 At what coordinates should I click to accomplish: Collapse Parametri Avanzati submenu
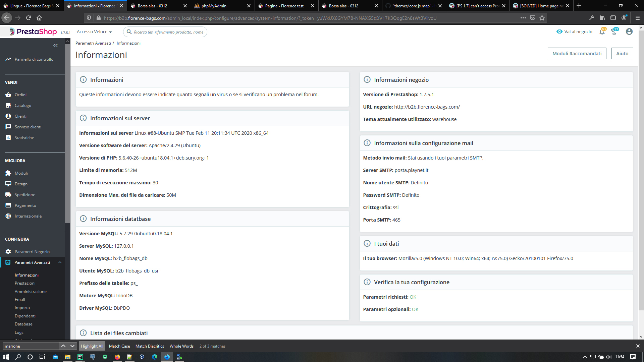click(60, 262)
